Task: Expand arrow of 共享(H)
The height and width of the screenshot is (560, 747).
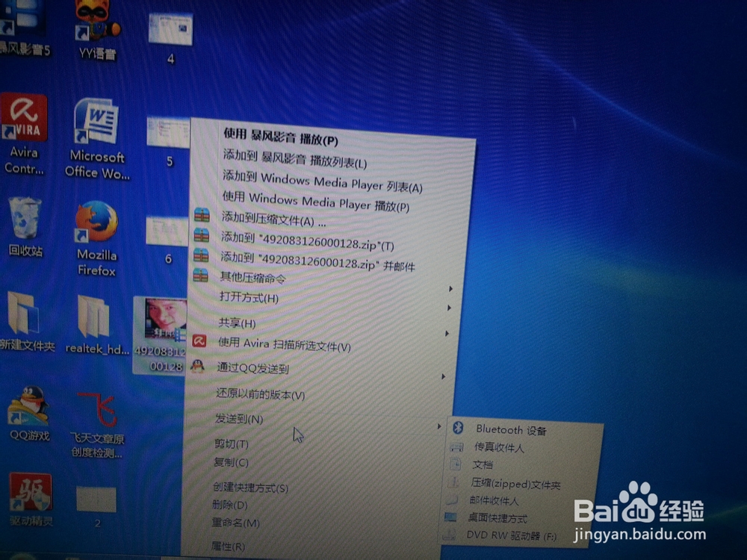Action: pyautogui.click(x=447, y=333)
